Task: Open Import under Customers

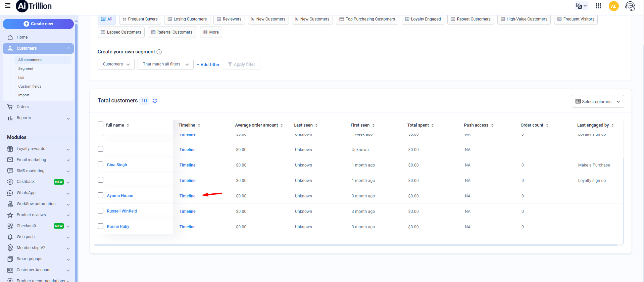Action: click(24, 95)
